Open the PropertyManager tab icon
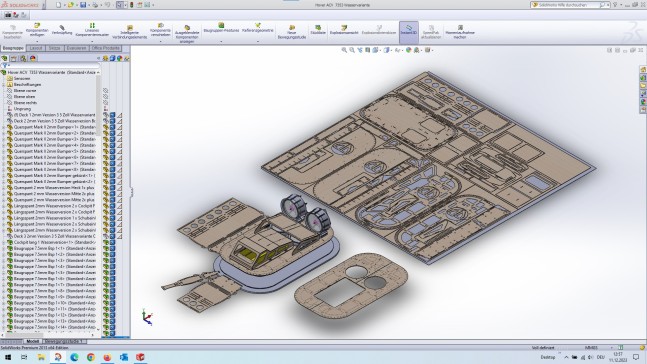 point(14,58)
